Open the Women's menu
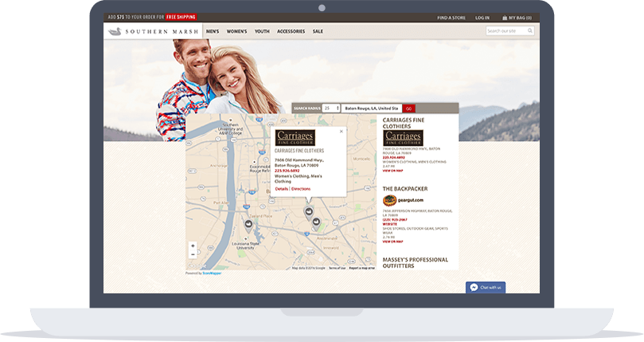This screenshot has height=342, width=644. (x=237, y=31)
